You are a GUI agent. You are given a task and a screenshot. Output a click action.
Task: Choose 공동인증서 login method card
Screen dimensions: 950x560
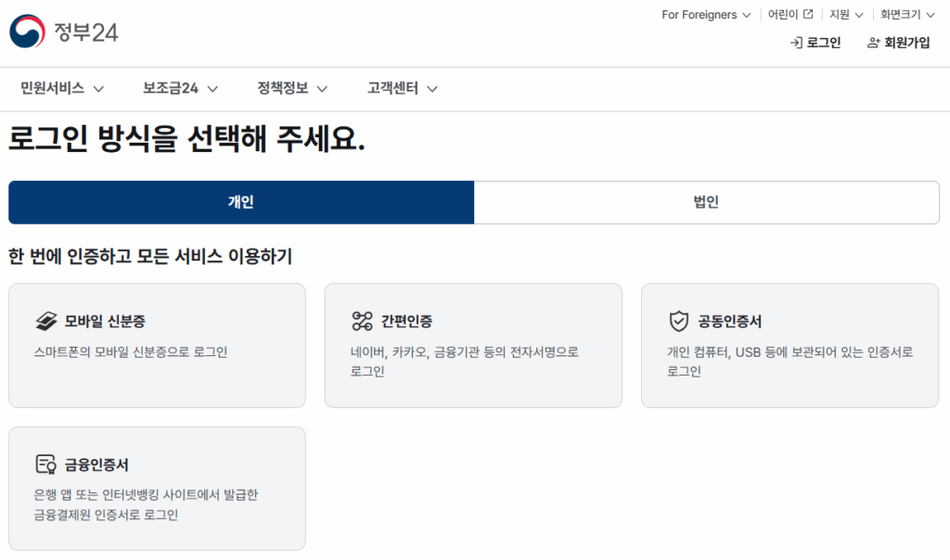(x=790, y=345)
